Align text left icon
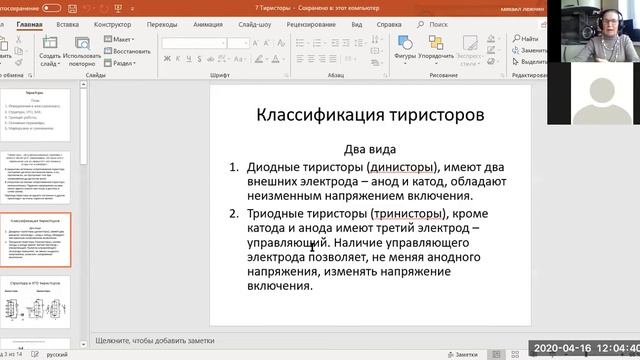Viewport: 640px width, 360px height. click(x=300, y=59)
